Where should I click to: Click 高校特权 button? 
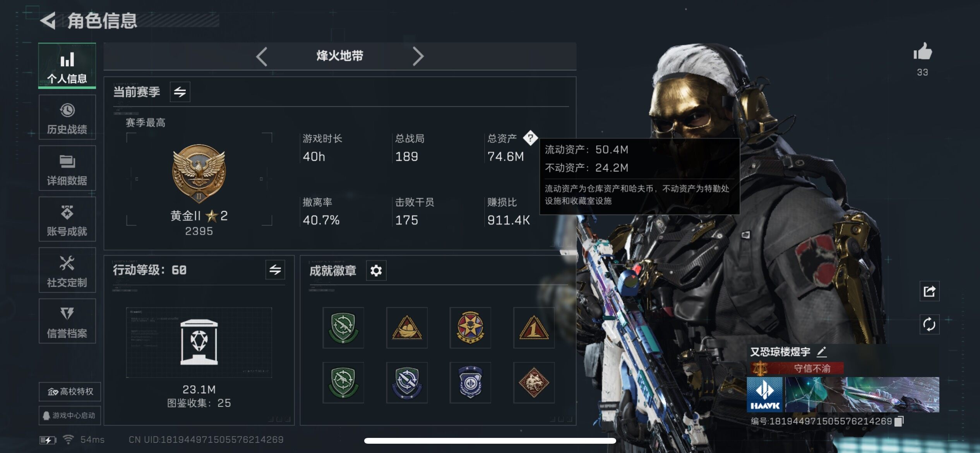pyautogui.click(x=70, y=392)
